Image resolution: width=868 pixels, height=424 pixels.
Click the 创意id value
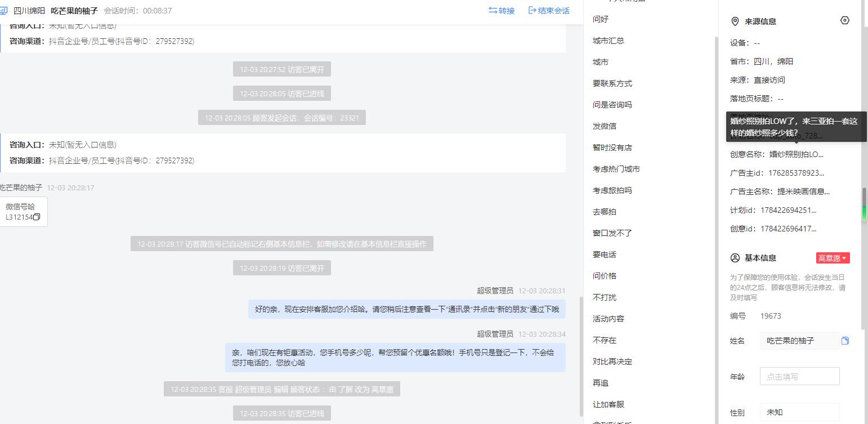pos(788,229)
